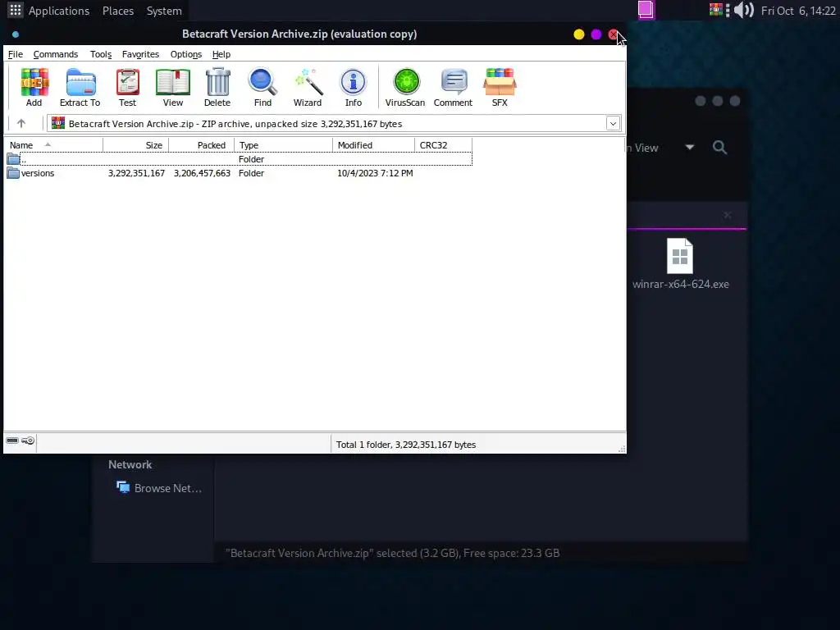
Task: Click the 10/4/2023 7:12 PM modified date
Action: [375, 173]
